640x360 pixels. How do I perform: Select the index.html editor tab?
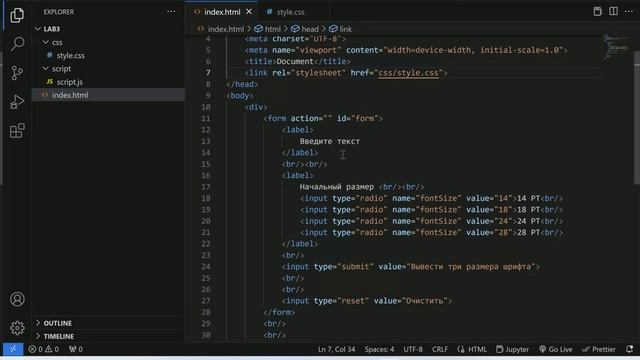[222, 12]
